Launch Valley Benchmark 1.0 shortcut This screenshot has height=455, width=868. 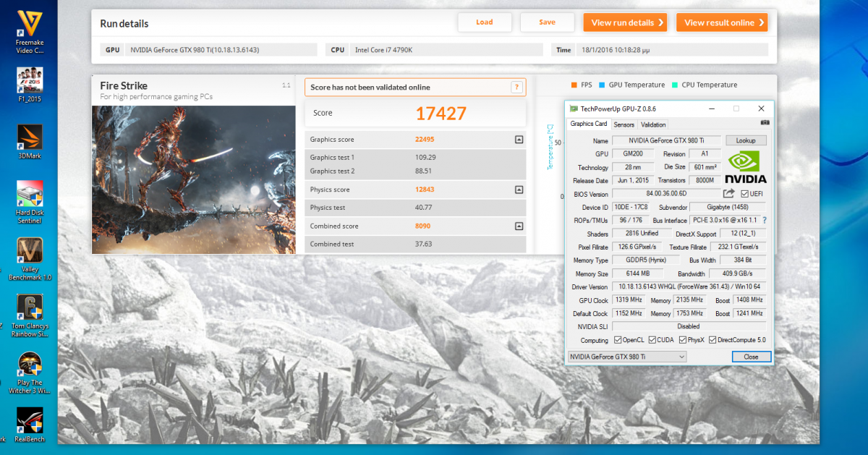click(30, 259)
